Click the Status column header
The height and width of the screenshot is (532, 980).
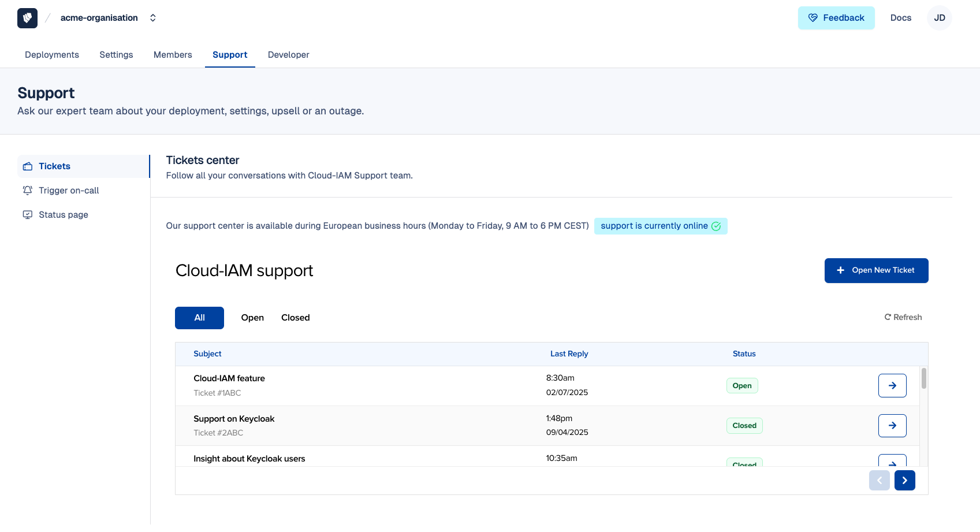tap(744, 354)
